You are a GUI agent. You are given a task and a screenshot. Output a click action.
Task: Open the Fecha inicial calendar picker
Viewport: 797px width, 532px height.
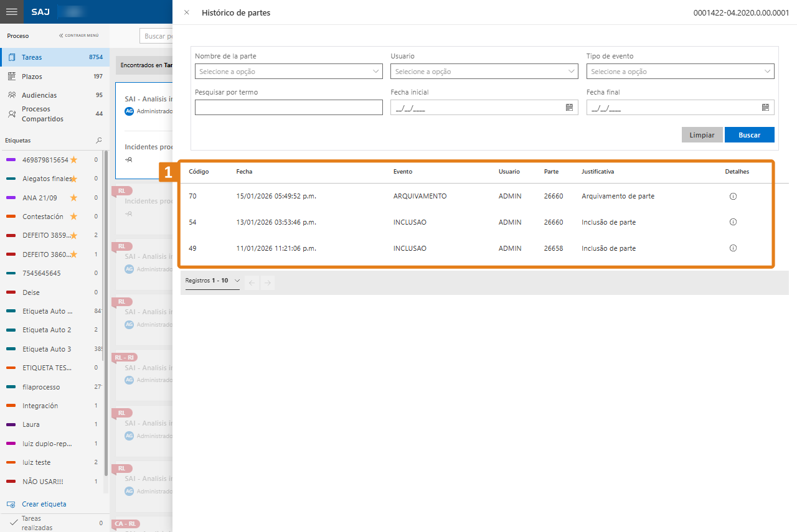coord(569,108)
